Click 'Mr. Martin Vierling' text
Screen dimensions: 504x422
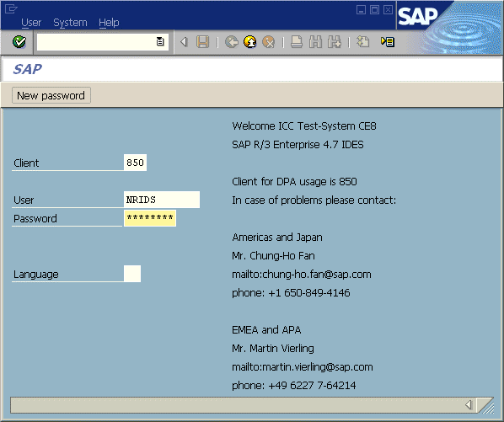(273, 349)
